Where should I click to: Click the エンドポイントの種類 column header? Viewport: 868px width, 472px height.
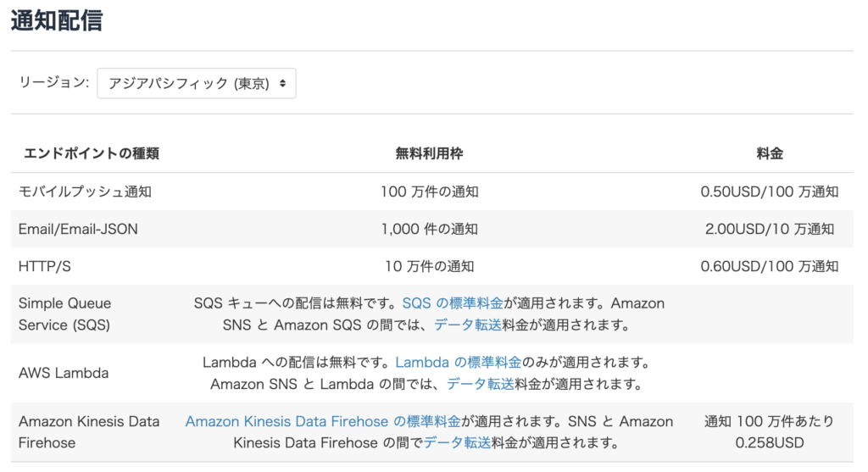[92, 153]
